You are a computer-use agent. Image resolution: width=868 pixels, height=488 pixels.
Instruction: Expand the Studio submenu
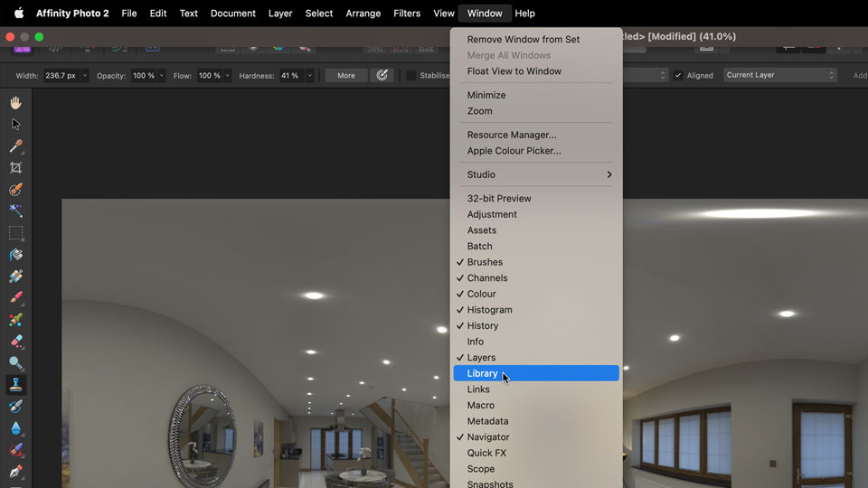tap(536, 174)
